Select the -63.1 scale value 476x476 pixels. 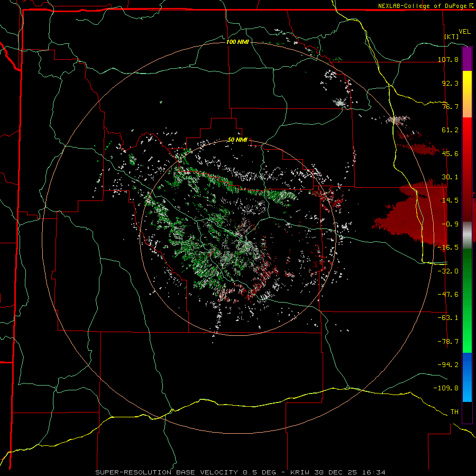[x=448, y=318]
